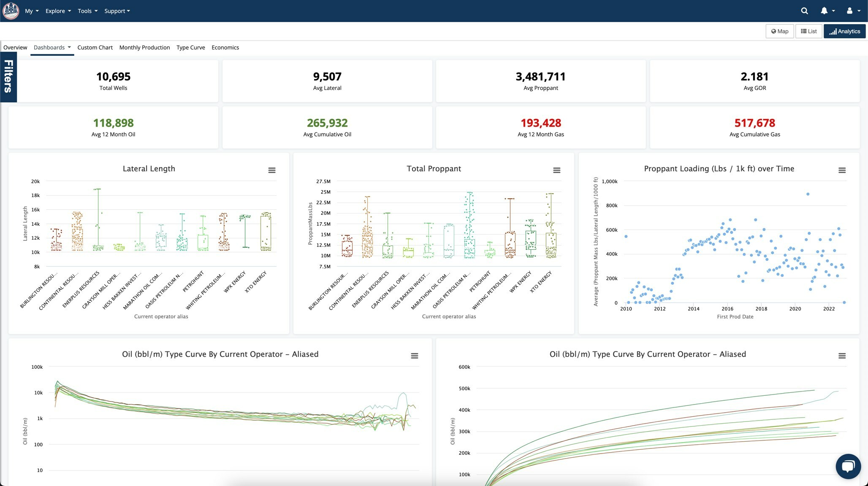Open the Total Proppant chart hamburger menu
This screenshot has width=868, height=486.
tap(556, 170)
